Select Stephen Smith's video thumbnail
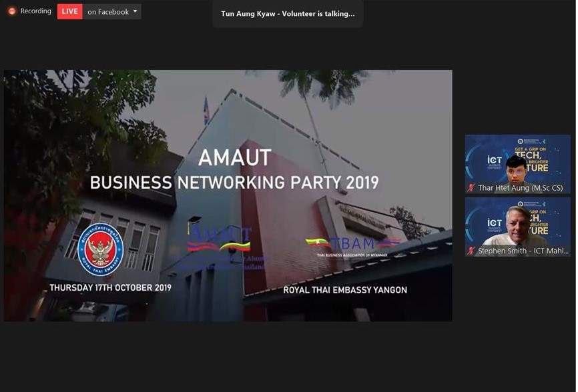Screen dimensions: 578x392 click(x=517, y=227)
